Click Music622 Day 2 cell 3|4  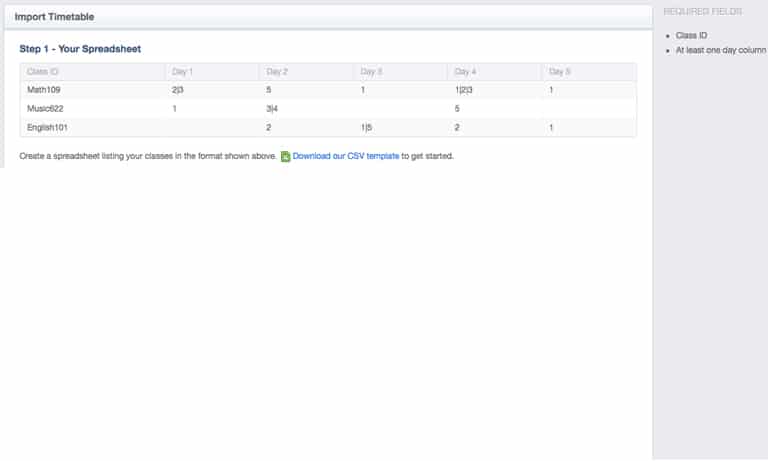pyautogui.click(x=272, y=109)
